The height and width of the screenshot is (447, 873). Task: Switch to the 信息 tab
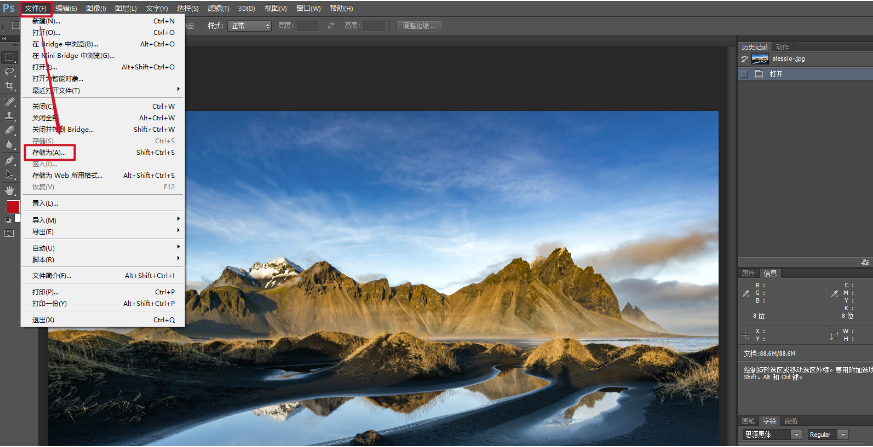(771, 273)
